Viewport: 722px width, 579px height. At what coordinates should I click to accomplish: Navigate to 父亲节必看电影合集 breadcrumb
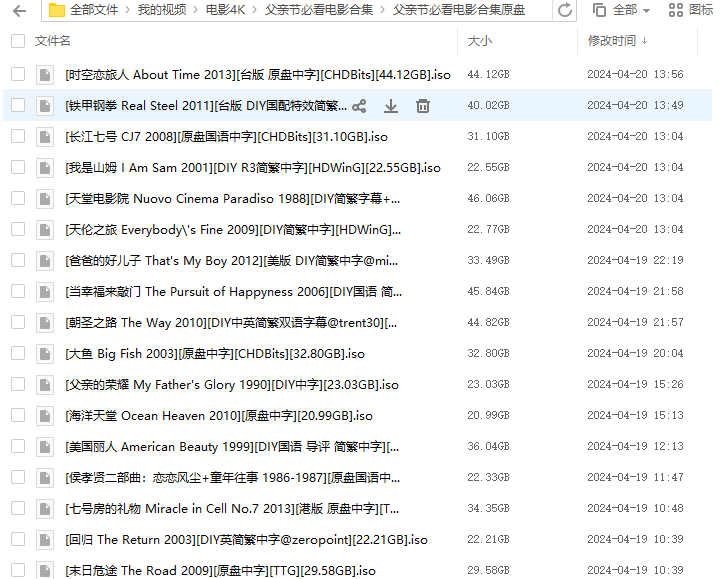pyautogui.click(x=319, y=10)
